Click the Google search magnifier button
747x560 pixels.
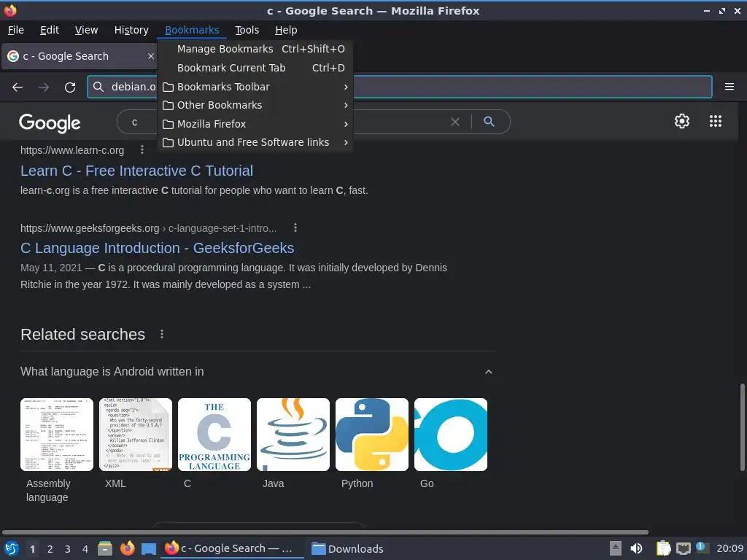click(x=489, y=122)
